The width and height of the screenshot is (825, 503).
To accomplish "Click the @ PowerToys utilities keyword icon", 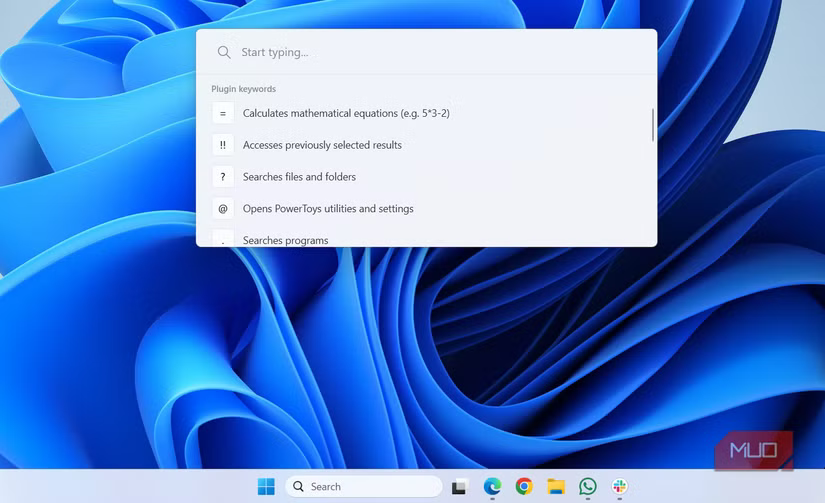I will (x=223, y=209).
